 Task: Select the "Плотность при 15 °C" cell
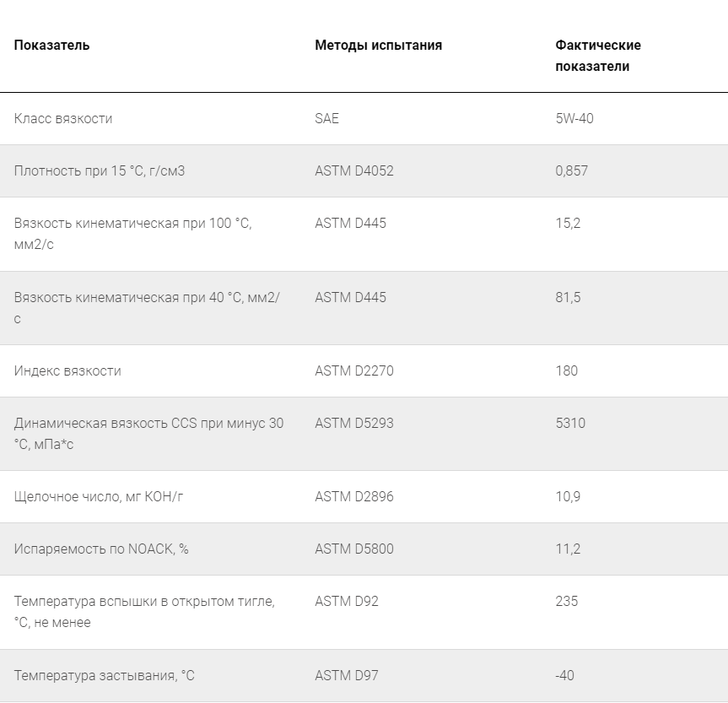coord(100,171)
